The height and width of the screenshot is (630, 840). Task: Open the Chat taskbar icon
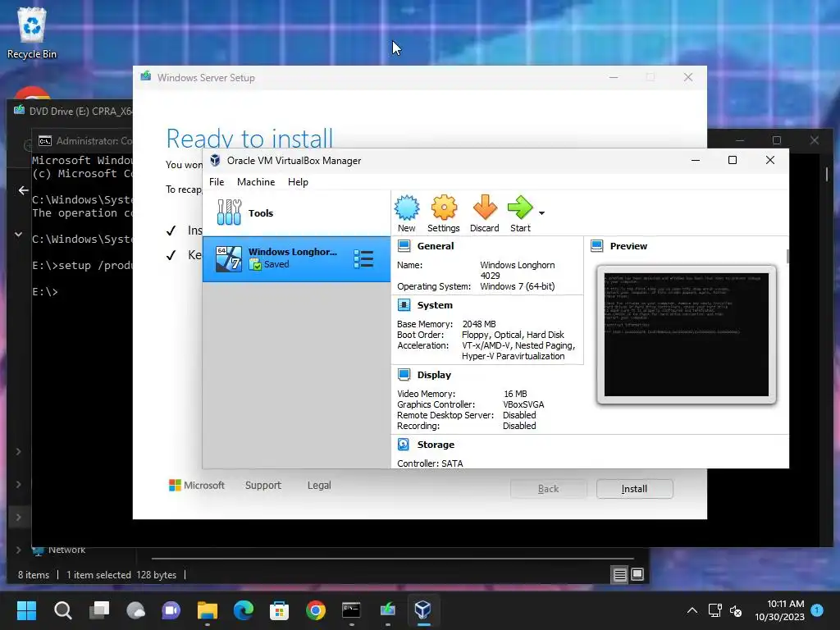pyautogui.click(x=171, y=610)
